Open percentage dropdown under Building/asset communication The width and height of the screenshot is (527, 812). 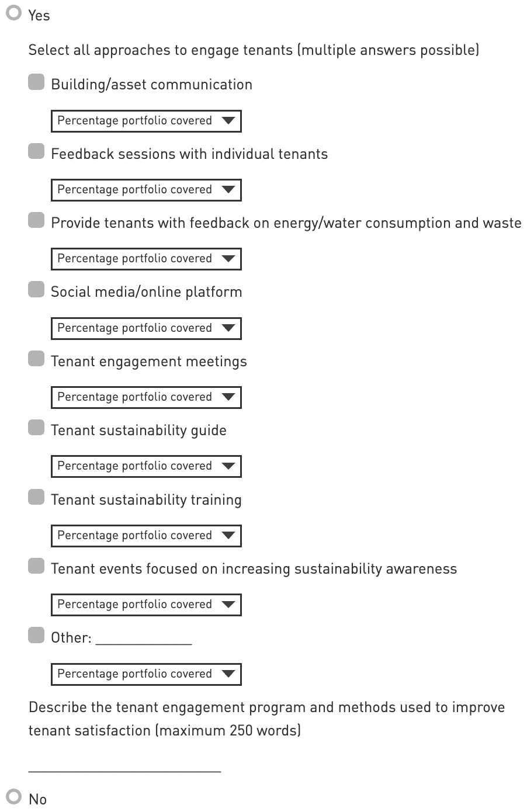point(146,121)
